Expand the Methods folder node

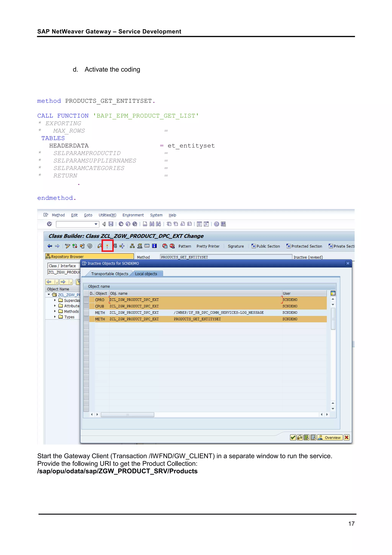55,311
